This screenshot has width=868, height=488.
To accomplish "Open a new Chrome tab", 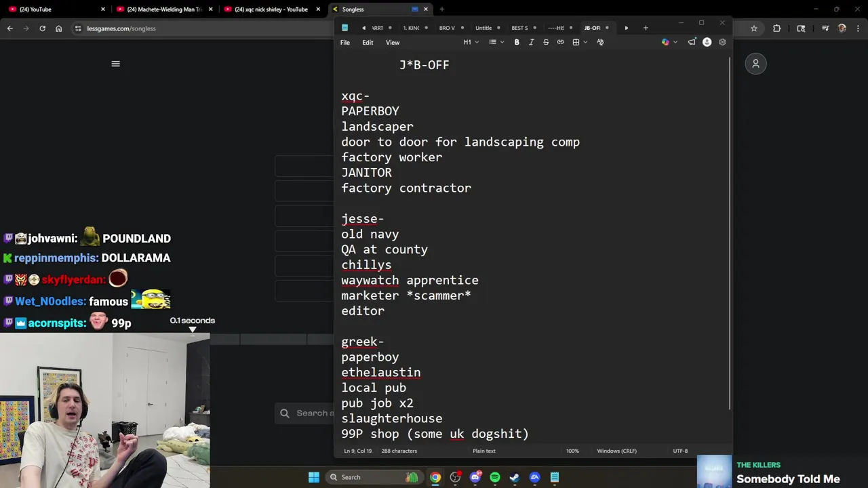I will pyautogui.click(x=441, y=9).
